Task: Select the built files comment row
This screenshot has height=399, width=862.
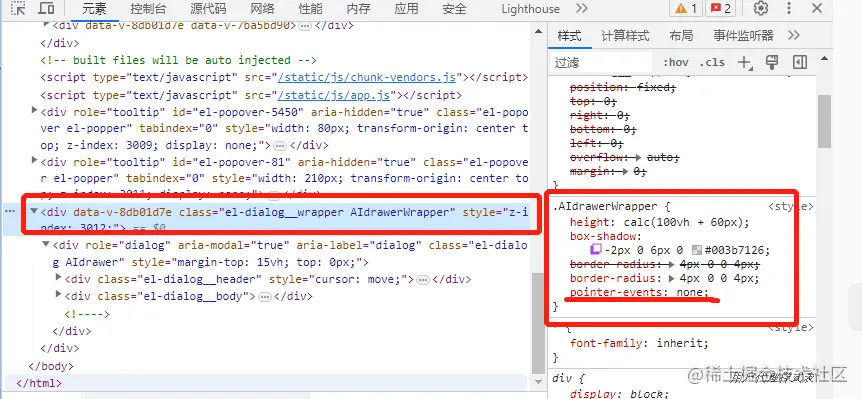Action: click(178, 60)
